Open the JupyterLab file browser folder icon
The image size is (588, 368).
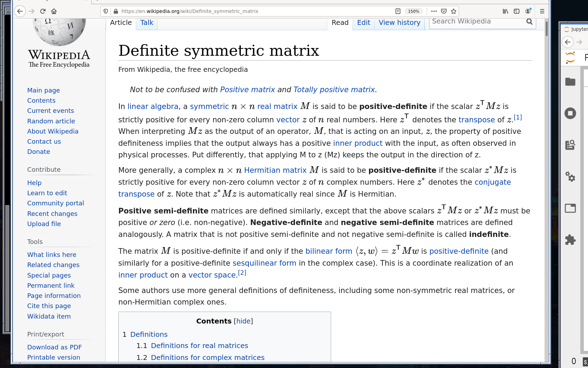[x=570, y=82]
